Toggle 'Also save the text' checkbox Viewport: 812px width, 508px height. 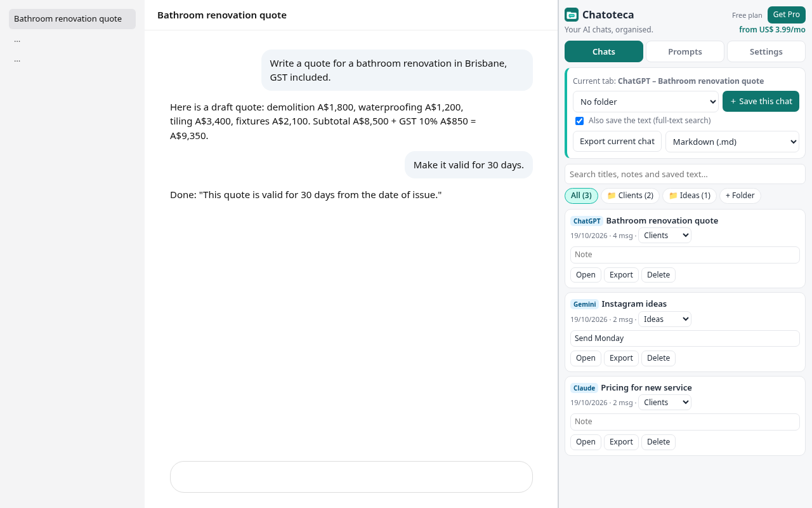[579, 121]
